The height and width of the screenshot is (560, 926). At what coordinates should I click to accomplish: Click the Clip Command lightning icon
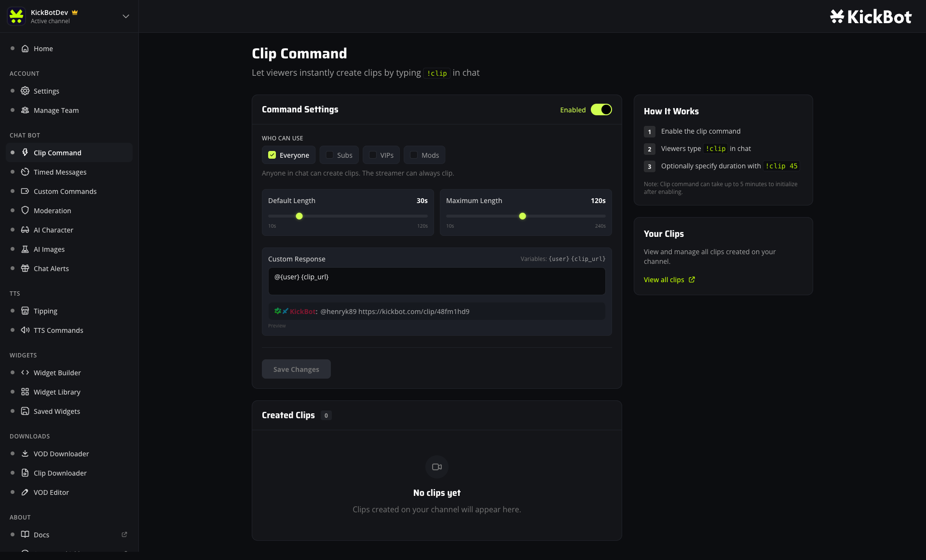tap(25, 153)
